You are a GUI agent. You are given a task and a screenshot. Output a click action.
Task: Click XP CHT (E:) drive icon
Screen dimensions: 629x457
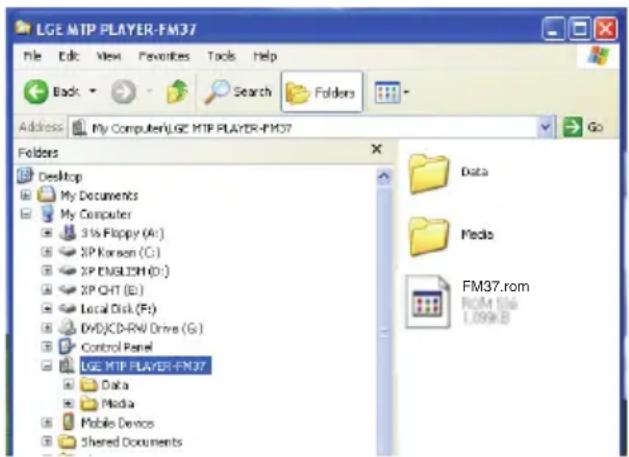point(67,290)
